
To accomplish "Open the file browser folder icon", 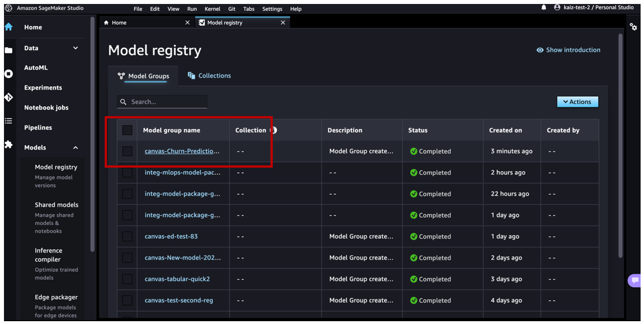I will 8,50.
